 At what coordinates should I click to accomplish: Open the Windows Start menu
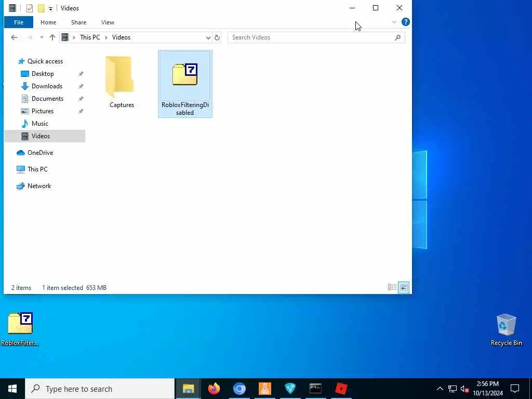12,389
